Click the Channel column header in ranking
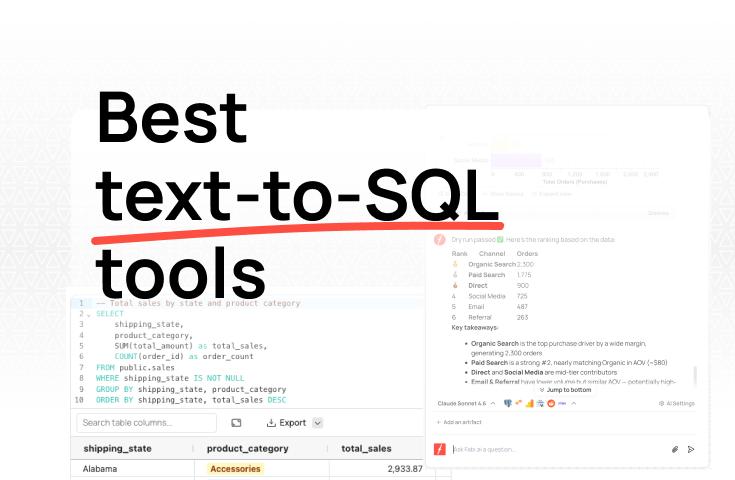 tap(492, 254)
